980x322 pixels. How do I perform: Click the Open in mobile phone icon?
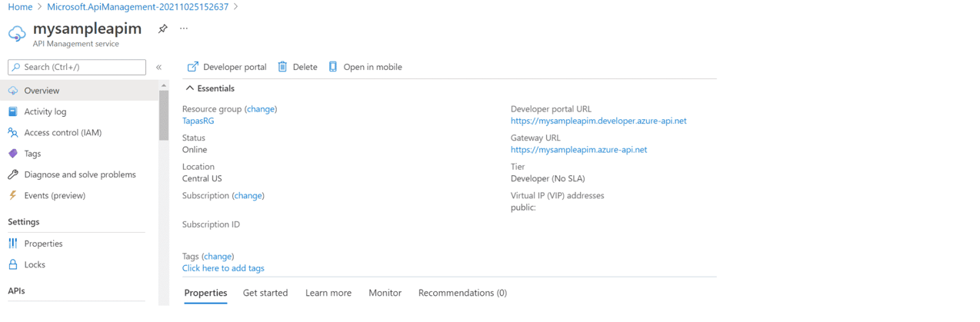tap(333, 67)
